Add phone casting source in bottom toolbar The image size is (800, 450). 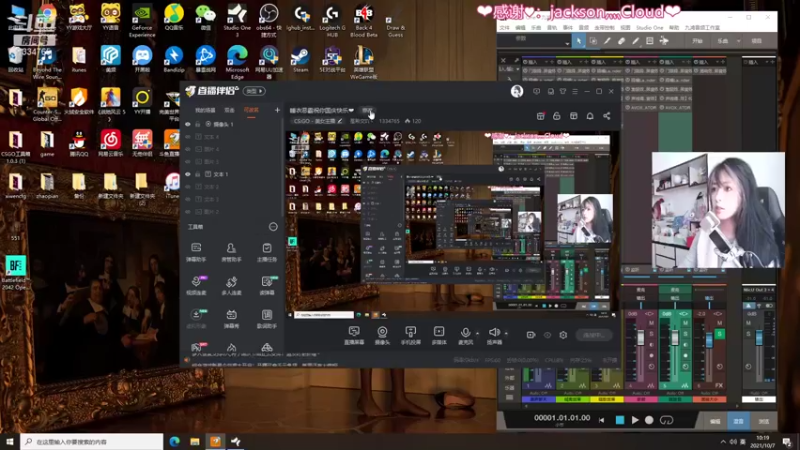point(410,335)
